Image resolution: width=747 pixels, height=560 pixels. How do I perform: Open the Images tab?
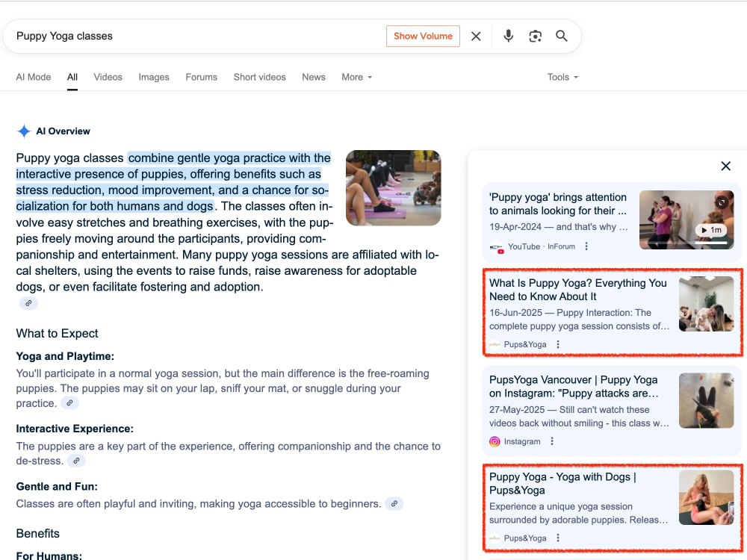pos(154,77)
